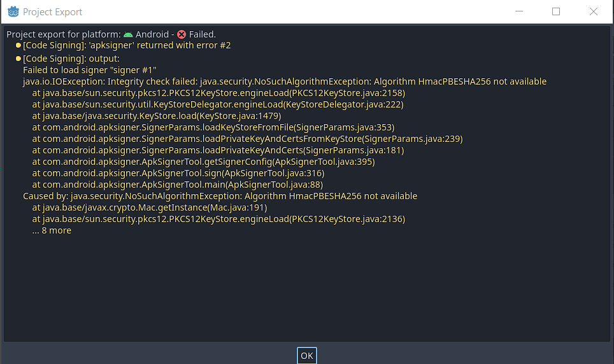The width and height of the screenshot is (614, 364).
Task: Click the "'apksigner' returned with error #2" line
Action: [127, 45]
